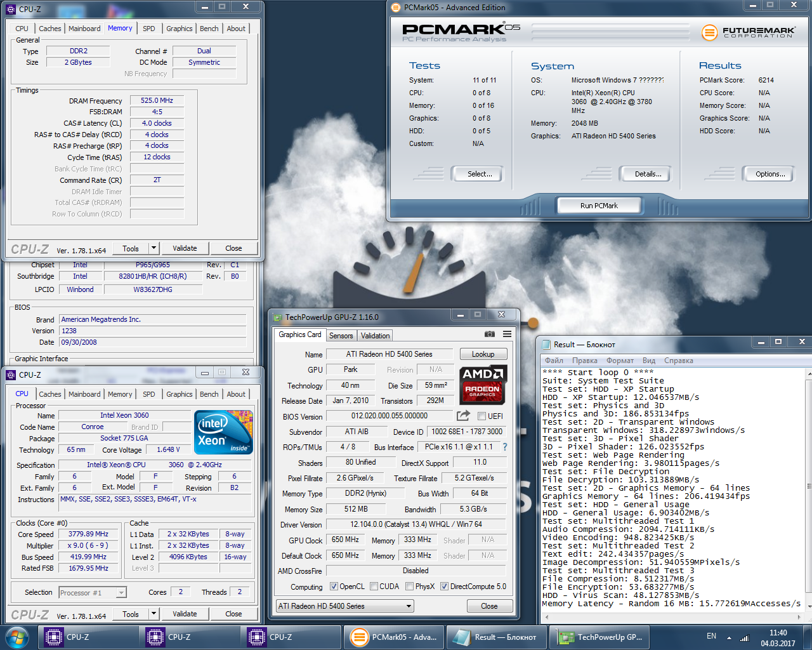
Task: Toggle the DirectCompute 5.0 checkbox
Action: tap(444, 587)
